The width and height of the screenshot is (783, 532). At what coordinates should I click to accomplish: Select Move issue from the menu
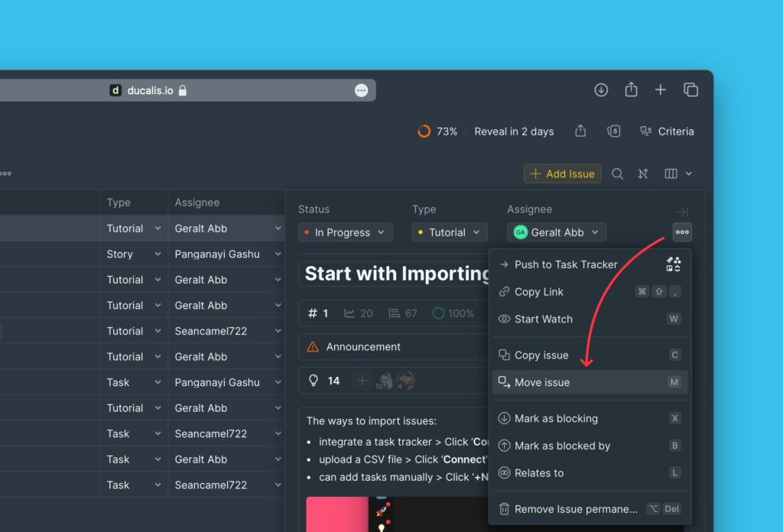542,382
